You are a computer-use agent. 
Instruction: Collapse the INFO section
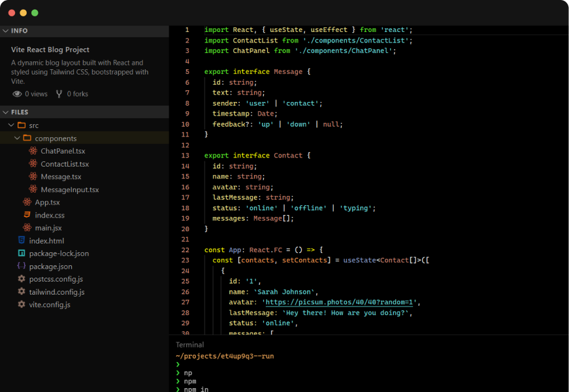pyautogui.click(x=6, y=31)
